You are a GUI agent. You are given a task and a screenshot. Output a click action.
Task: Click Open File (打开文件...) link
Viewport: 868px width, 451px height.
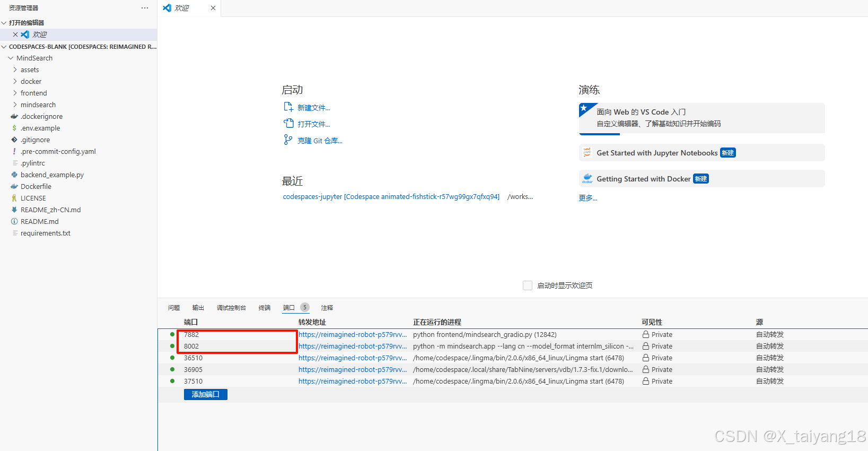313,124
